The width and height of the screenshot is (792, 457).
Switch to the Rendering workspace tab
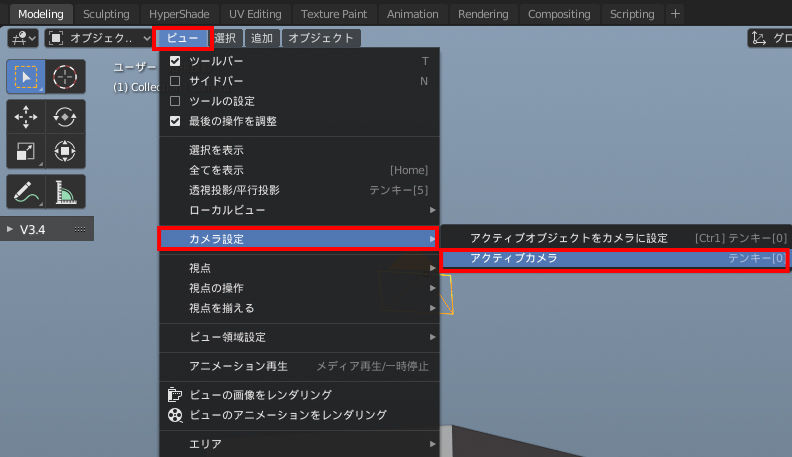pyautogui.click(x=483, y=14)
